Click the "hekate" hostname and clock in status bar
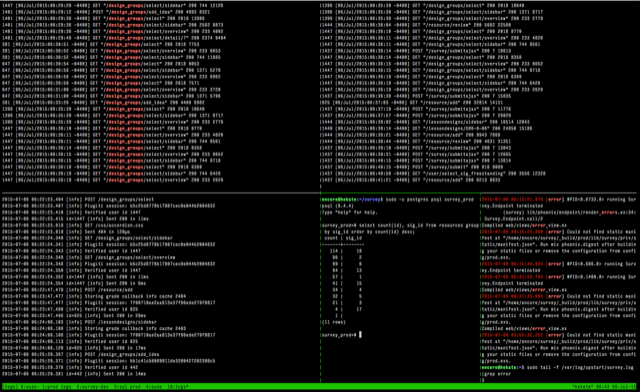The image size is (640, 392). pos(604,386)
